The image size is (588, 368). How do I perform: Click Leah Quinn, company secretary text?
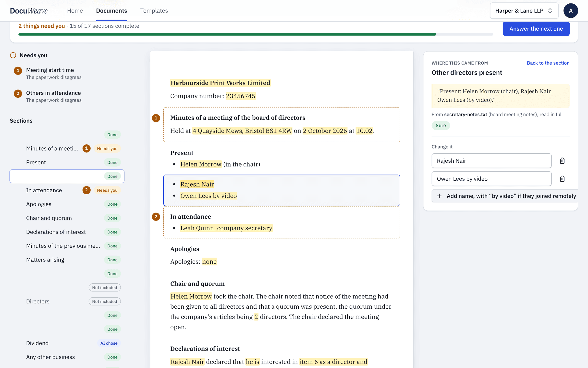[x=226, y=228]
